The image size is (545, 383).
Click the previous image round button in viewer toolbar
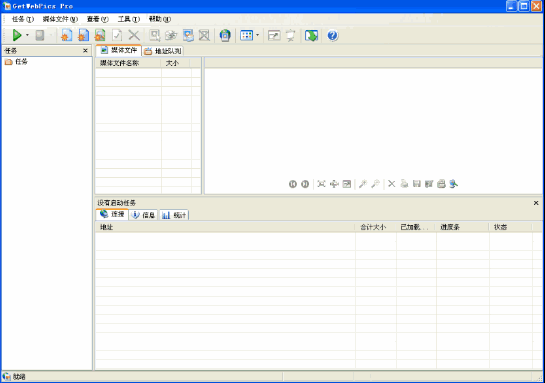(293, 184)
